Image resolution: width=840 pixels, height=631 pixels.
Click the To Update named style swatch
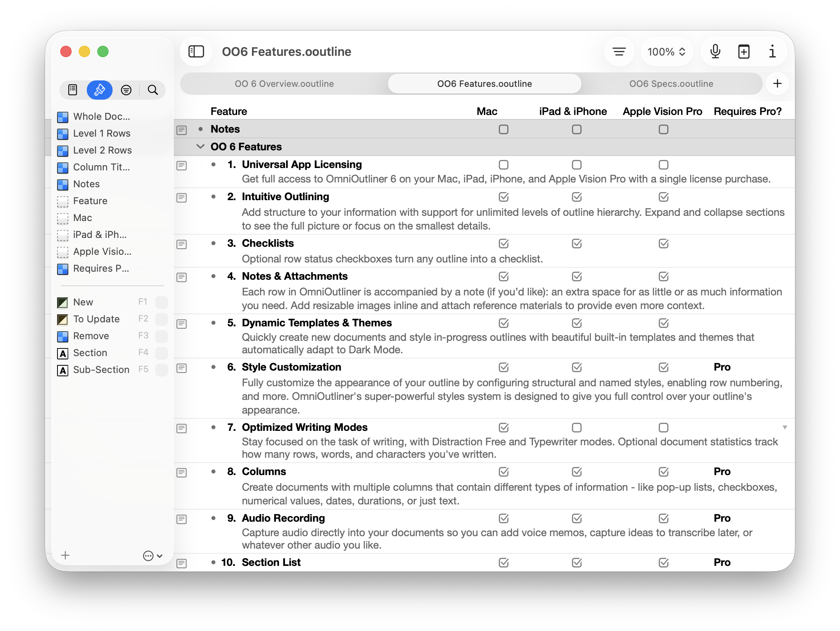coord(63,320)
